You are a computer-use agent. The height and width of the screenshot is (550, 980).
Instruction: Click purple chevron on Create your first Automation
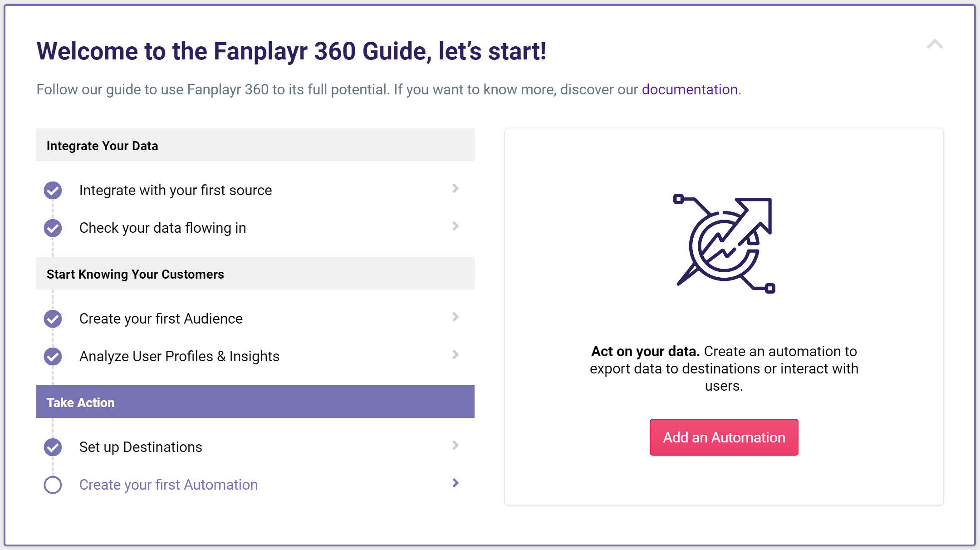click(x=456, y=483)
